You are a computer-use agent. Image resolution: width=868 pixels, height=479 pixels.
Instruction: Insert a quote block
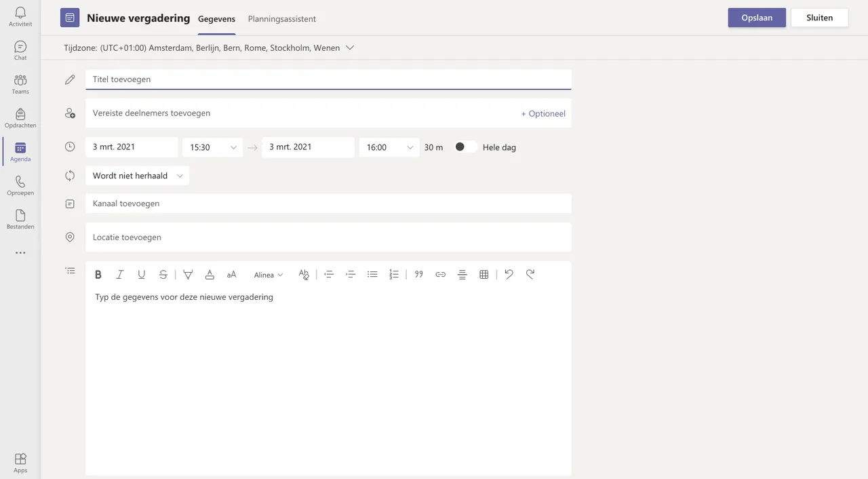419,275
